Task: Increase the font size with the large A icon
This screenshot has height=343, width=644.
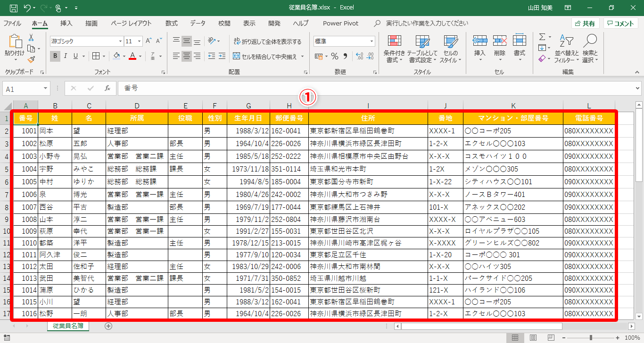Action: 149,41
